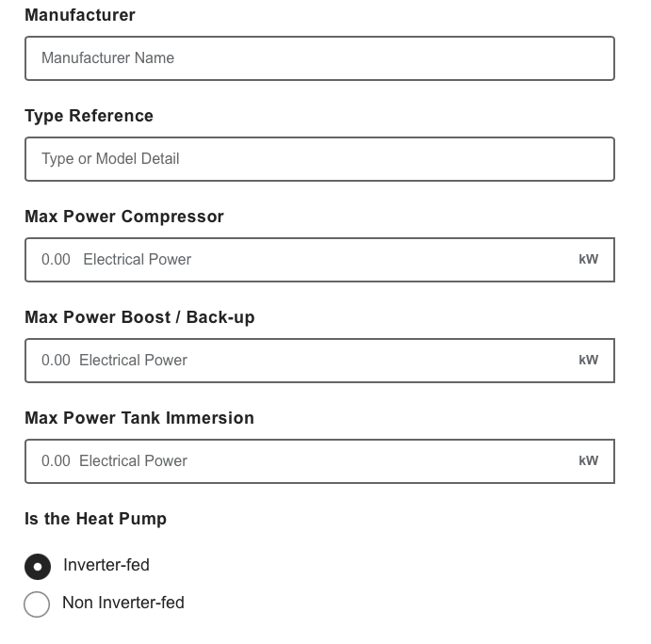Choose the Non Inverter-fed radio button
The image size is (651, 644).
tap(37, 604)
